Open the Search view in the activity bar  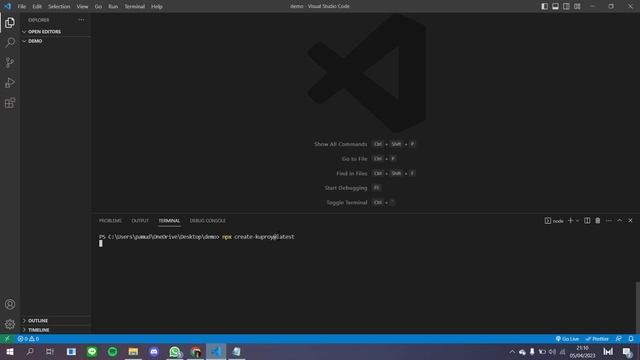10,42
